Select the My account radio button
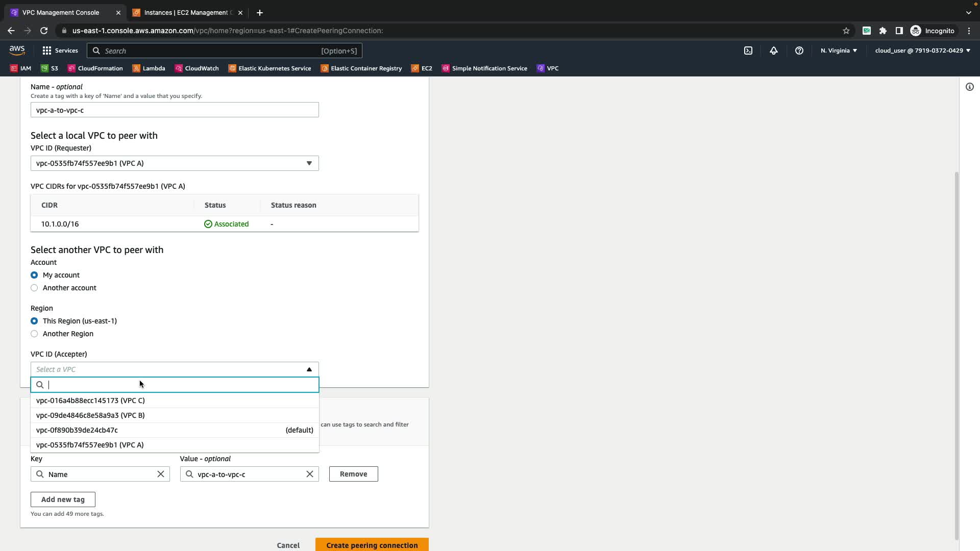 click(x=34, y=275)
